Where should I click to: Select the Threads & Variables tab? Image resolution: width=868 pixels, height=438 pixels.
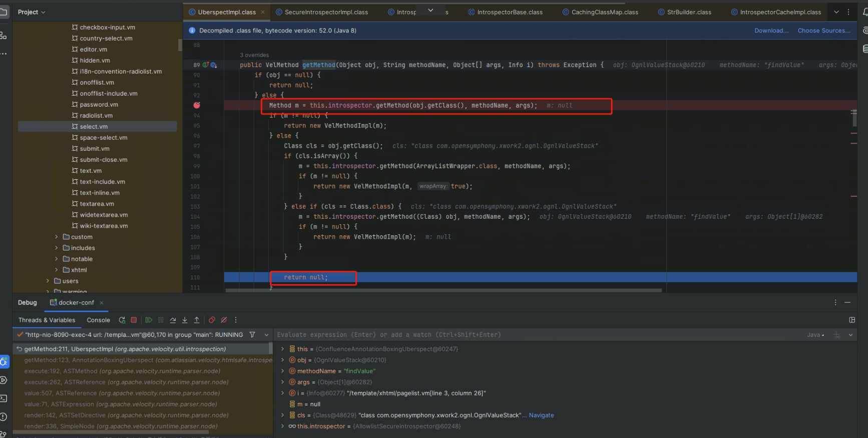47,320
